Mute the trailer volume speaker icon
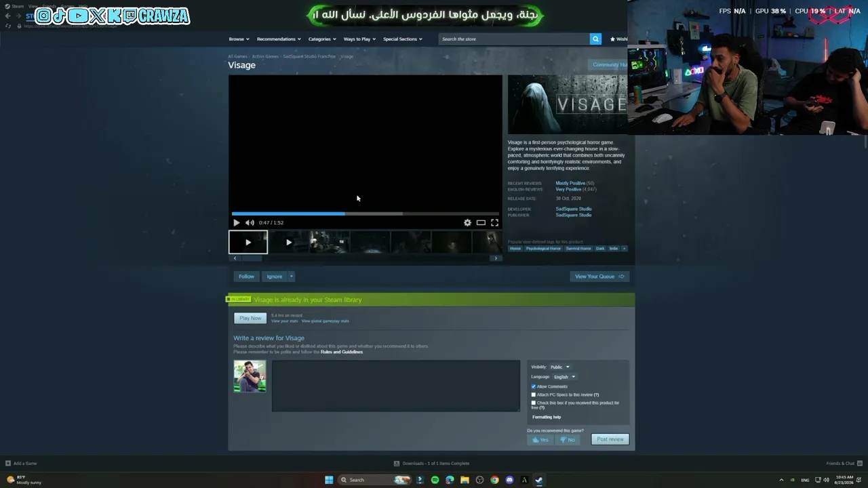Viewport: 868px width, 488px height. [250, 222]
